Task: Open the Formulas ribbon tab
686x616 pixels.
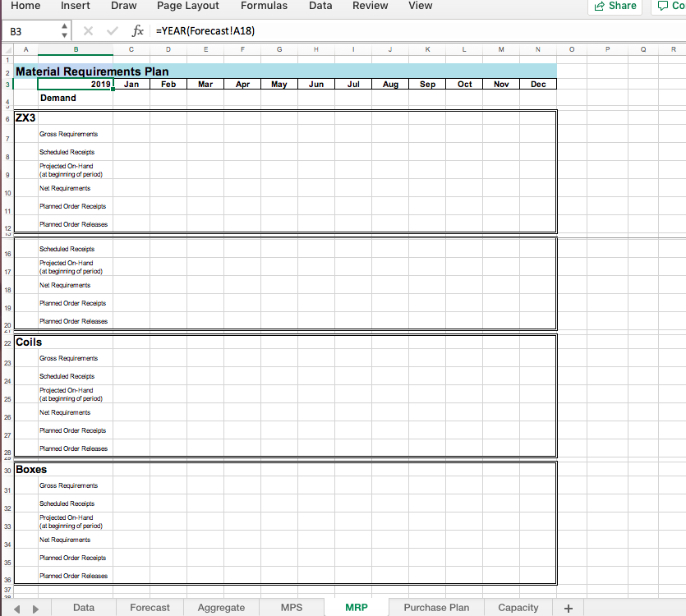Action: pos(264,7)
